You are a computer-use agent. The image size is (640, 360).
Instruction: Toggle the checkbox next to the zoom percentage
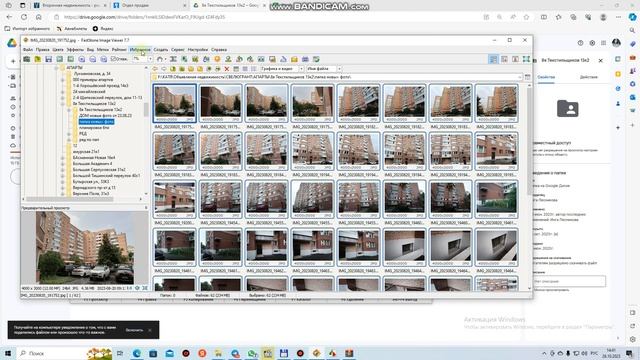(114, 60)
